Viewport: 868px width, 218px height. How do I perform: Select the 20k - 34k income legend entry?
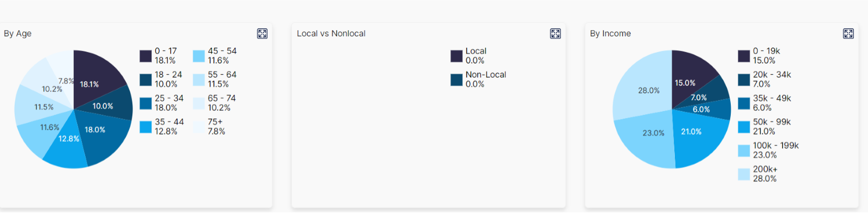tap(764, 79)
